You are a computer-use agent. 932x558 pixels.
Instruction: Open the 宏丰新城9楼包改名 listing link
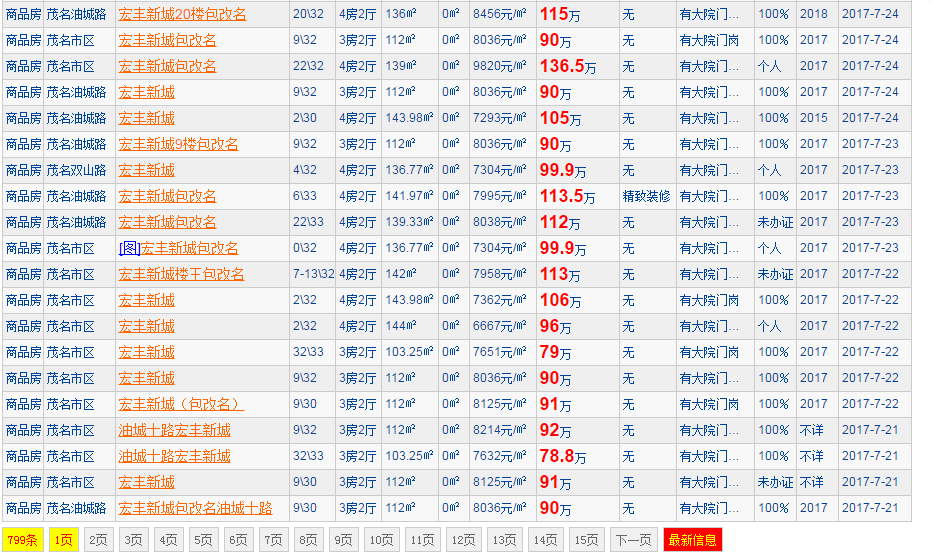pyautogui.click(x=178, y=144)
